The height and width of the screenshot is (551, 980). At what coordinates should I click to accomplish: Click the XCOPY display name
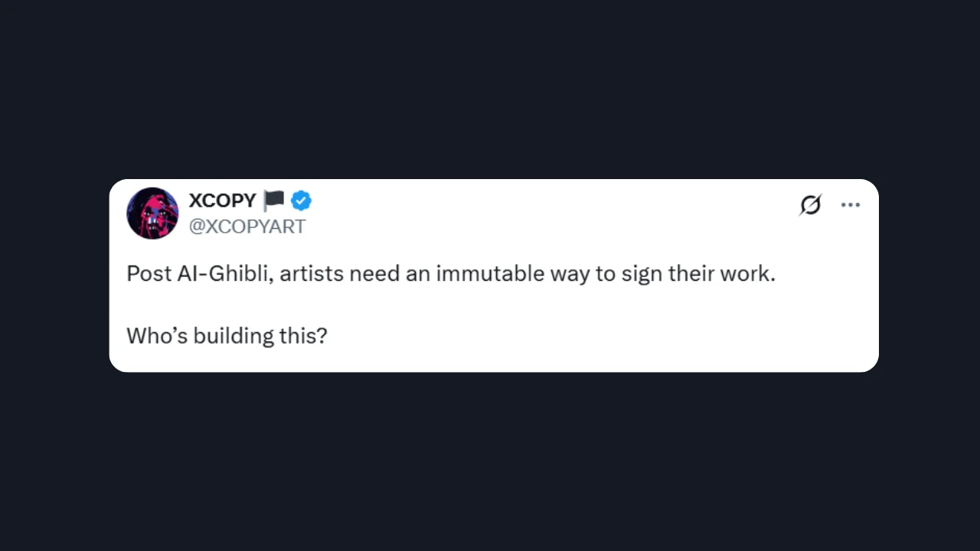pos(222,201)
